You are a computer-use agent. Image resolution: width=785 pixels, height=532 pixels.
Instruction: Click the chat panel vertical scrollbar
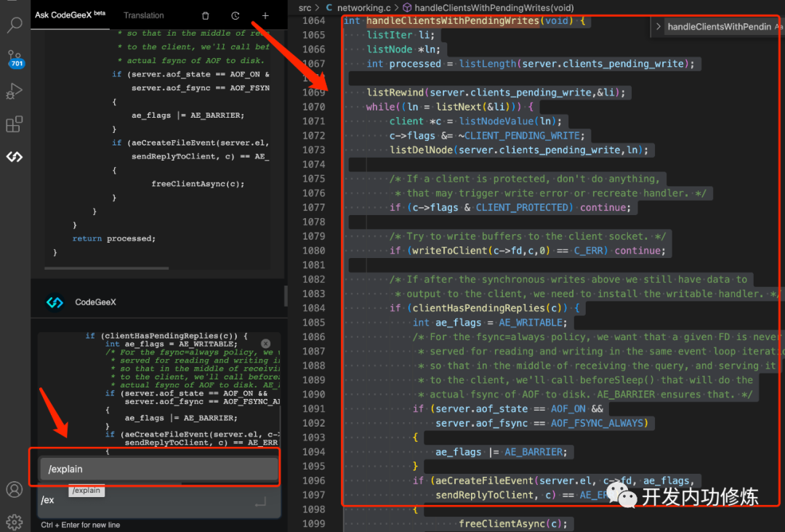click(x=286, y=295)
